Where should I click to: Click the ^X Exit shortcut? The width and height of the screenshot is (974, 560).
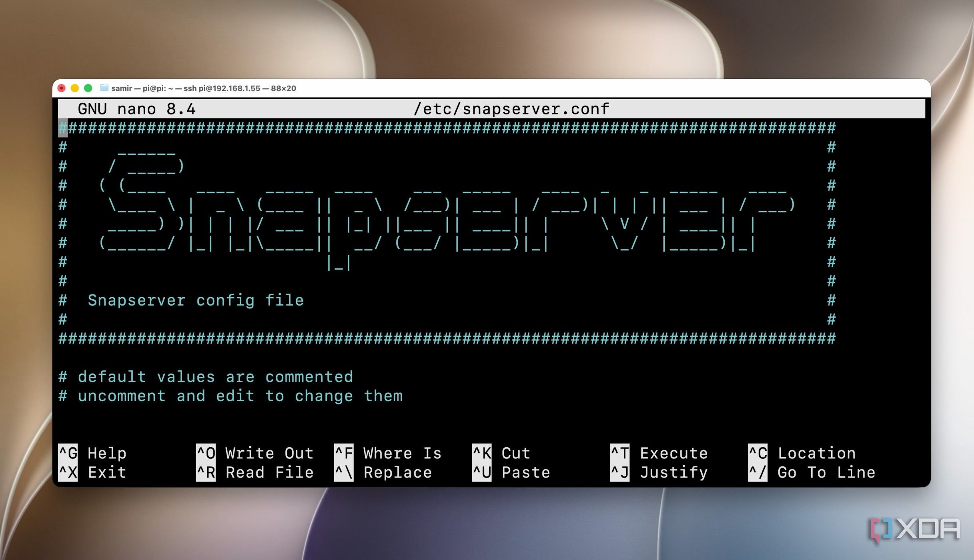(x=92, y=472)
